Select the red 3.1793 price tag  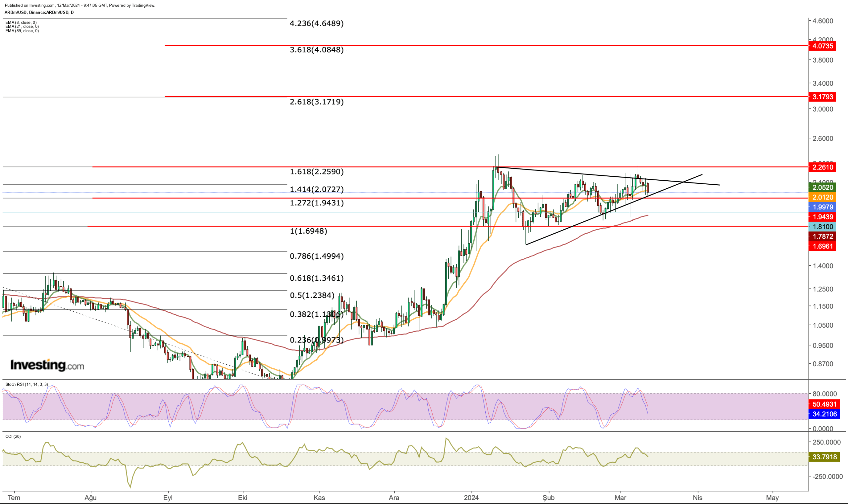822,97
